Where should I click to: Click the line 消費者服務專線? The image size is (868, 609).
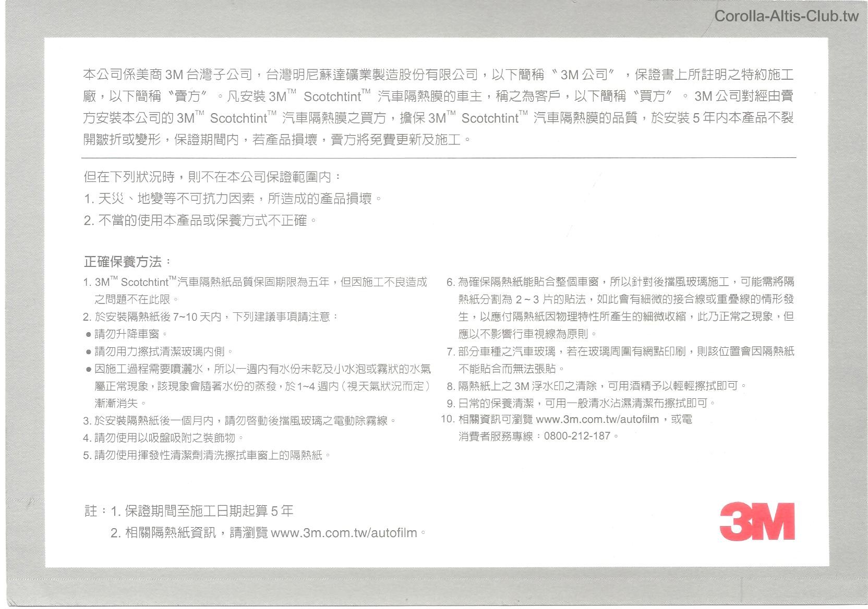click(x=538, y=436)
